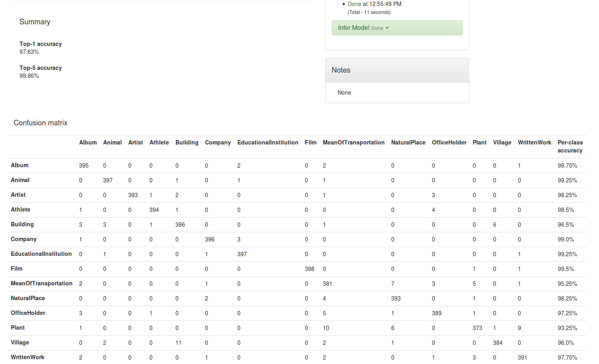
Task: Click the WrittenWork row label
Action: [x=28, y=357]
